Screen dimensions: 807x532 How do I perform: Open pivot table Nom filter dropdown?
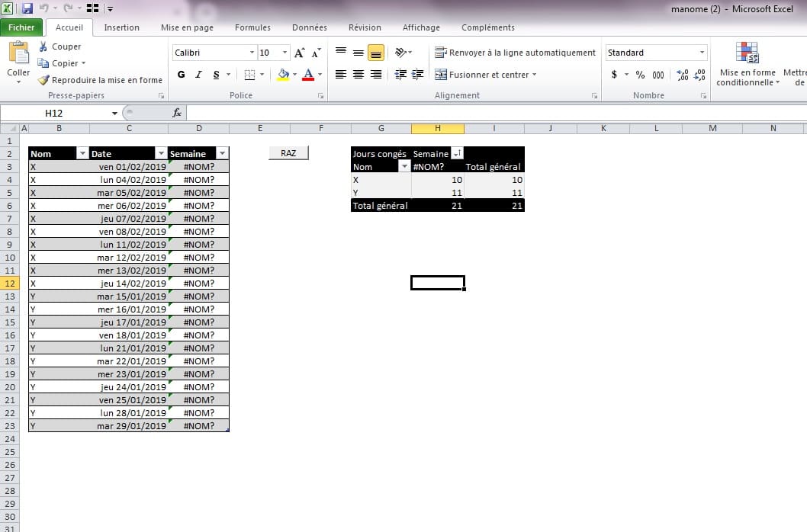pos(404,166)
